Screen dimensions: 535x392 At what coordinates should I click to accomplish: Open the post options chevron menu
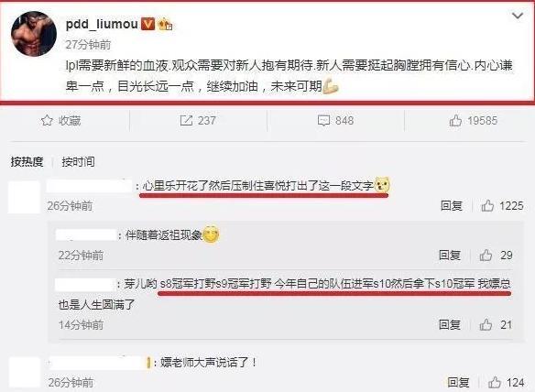[x=518, y=16]
